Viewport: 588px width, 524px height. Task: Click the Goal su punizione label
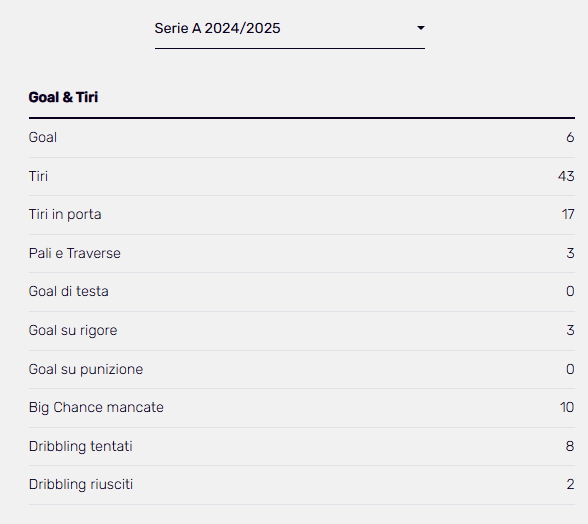[x=86, y=369]
